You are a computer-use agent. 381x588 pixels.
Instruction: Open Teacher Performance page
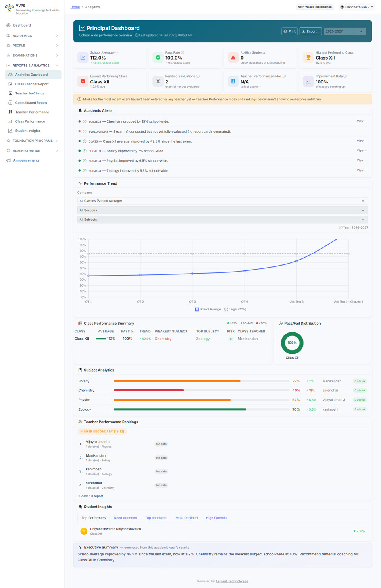tap(33, 112)
